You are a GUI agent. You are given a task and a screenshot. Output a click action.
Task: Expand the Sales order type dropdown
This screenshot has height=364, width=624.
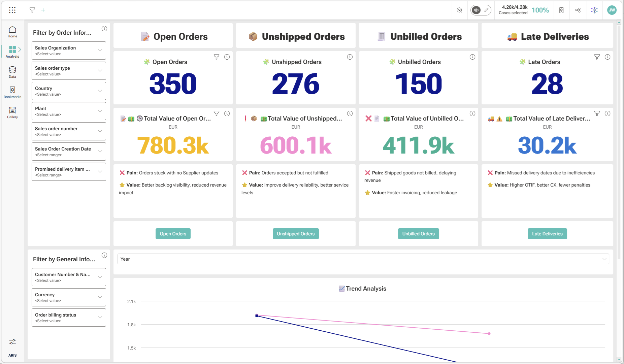tap(69, 71)
